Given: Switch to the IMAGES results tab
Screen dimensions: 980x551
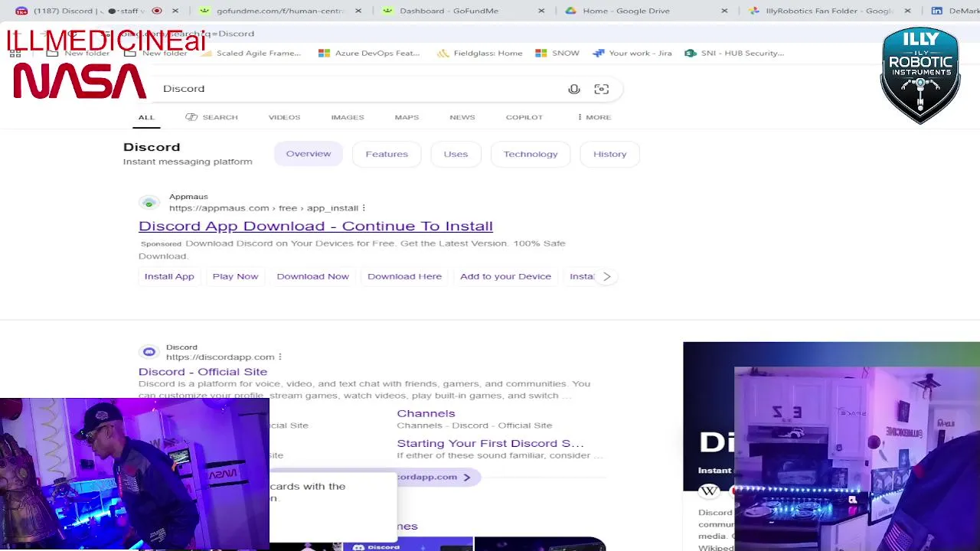Looking at the screenshot, I should click(348, 117).
